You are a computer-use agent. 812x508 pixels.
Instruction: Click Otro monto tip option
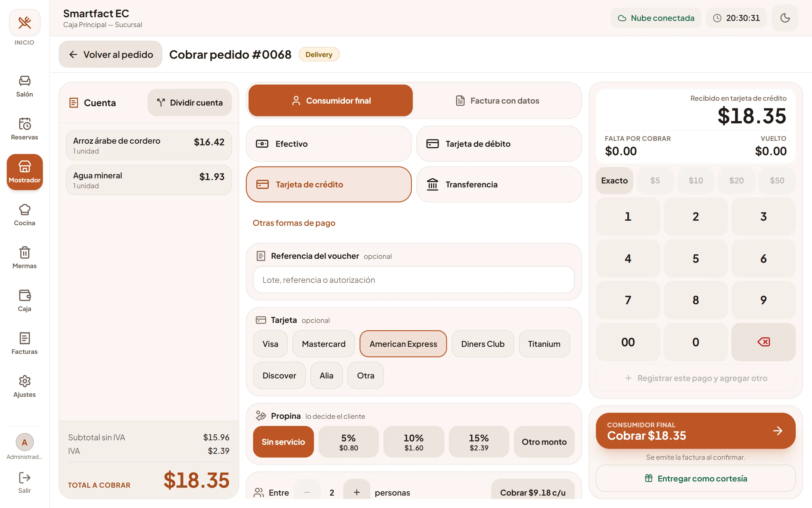click(x=544, y=442)
